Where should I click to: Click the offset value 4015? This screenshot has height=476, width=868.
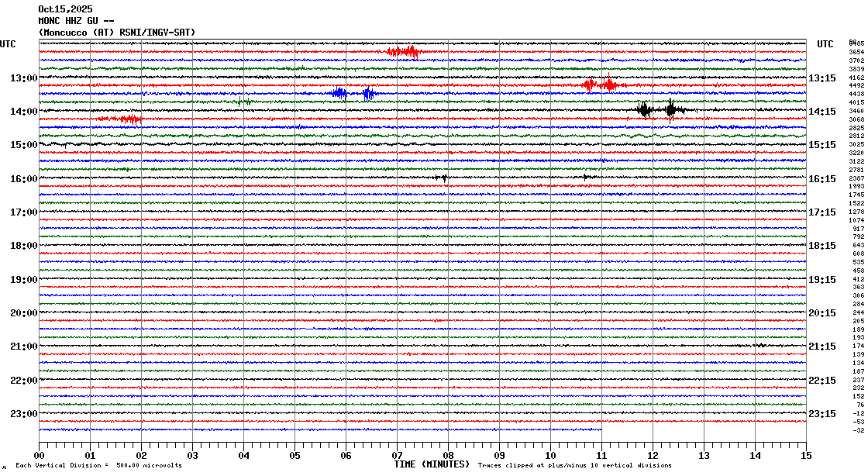coord(856,102)
